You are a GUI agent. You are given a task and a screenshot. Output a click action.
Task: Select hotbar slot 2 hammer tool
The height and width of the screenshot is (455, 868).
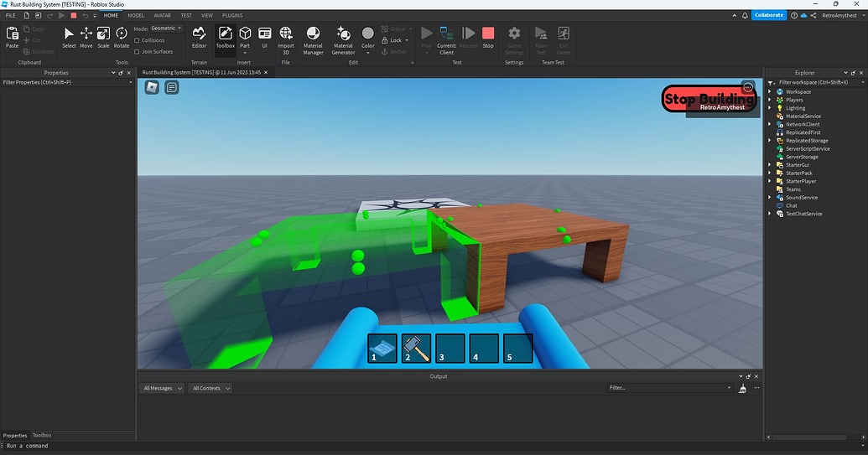416,349
